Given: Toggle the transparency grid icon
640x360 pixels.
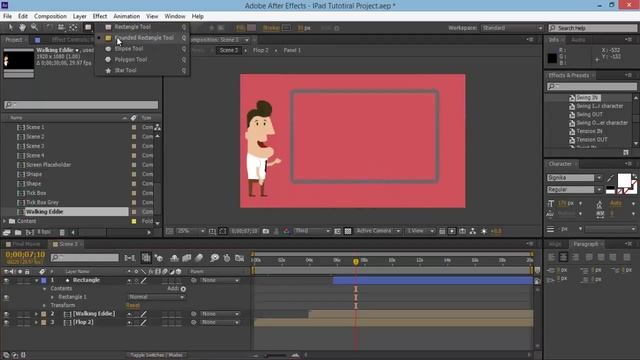Looking at the screenshot, I should 348,231.
